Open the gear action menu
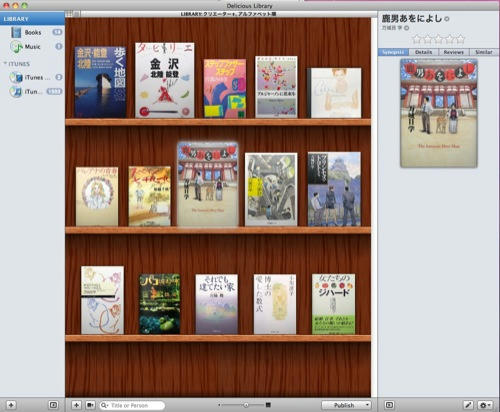The image size is (500, 412). click(485, 405)
